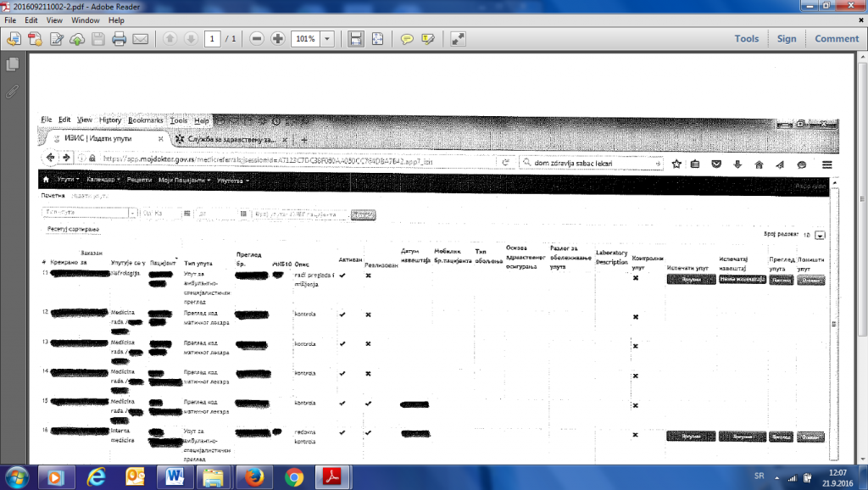Open Firefox from the taskbar

click(252, 476)
